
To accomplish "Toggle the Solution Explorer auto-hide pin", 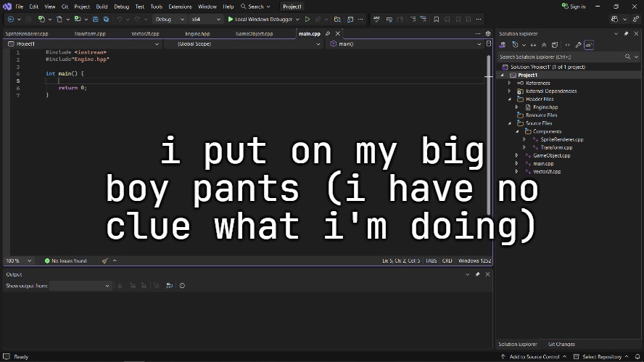I will click(x=626, y=33).
